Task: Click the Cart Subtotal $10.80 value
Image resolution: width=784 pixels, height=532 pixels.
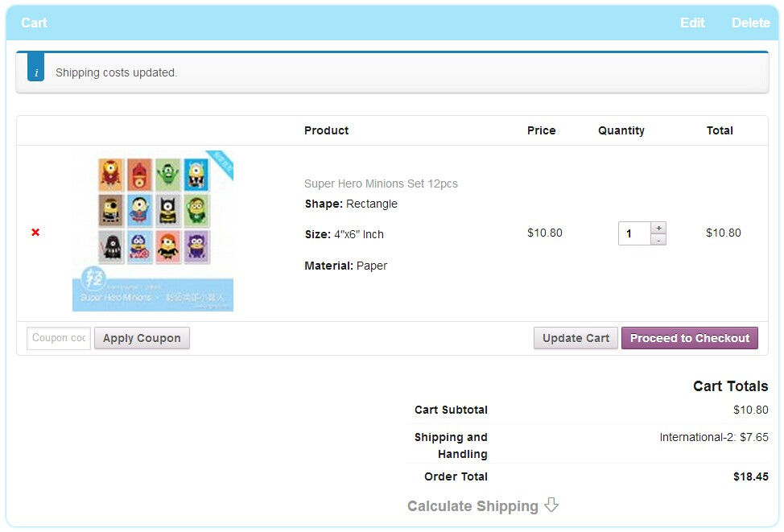Action: (x=750, y=410)
